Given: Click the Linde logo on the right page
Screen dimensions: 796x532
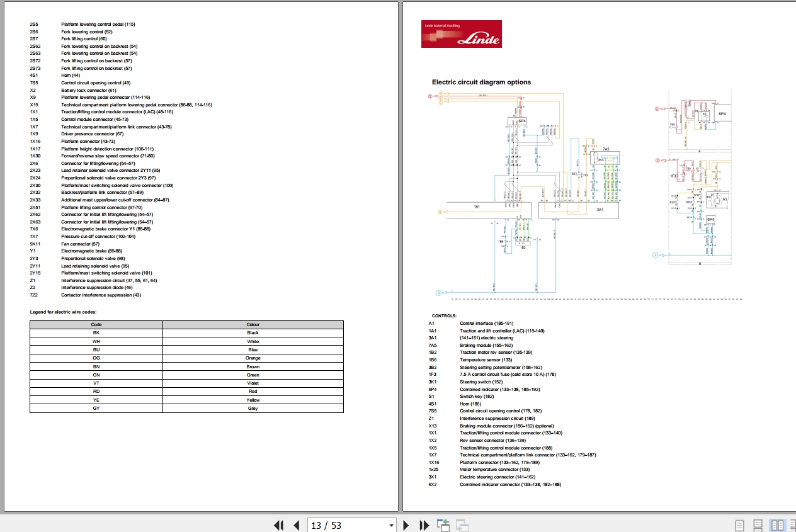Looking at the screenshot, I should click(462, 34).
